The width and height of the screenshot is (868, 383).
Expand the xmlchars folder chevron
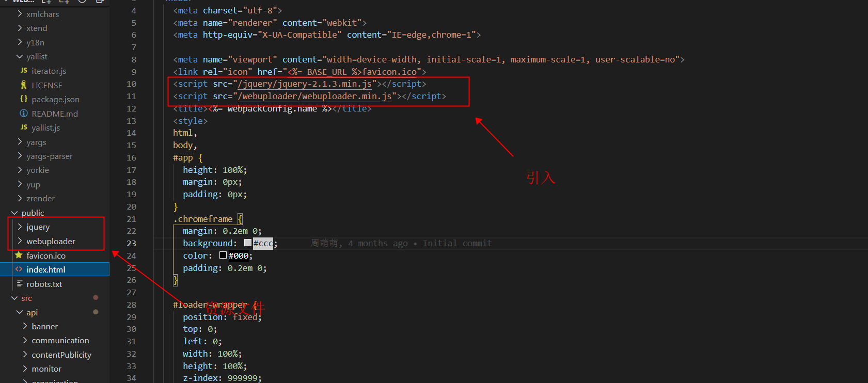20,14
